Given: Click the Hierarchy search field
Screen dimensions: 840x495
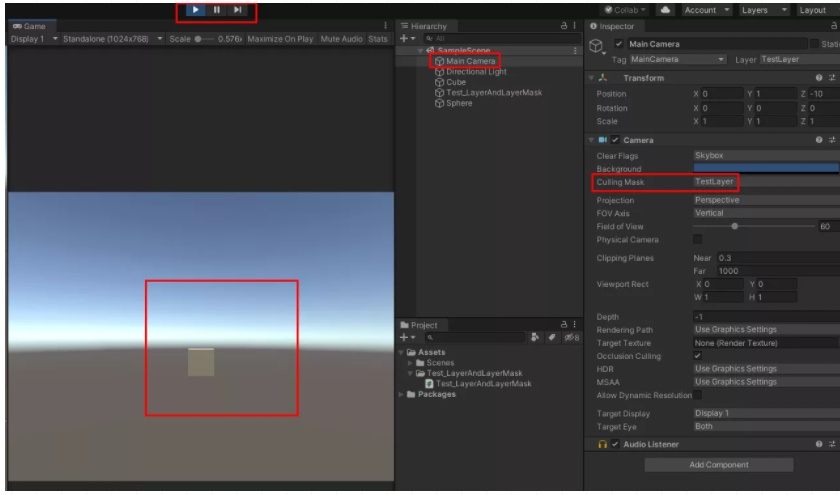Looking at the screenshot, I should 501,38.
